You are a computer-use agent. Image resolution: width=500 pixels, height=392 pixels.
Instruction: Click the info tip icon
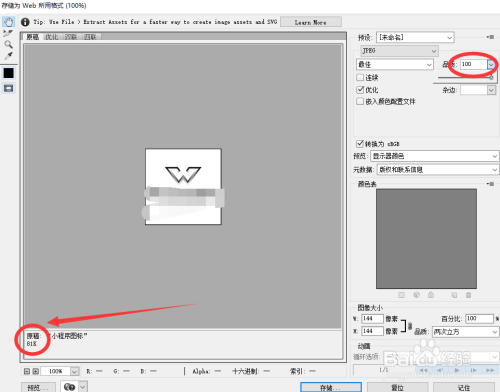coord(25,22)
